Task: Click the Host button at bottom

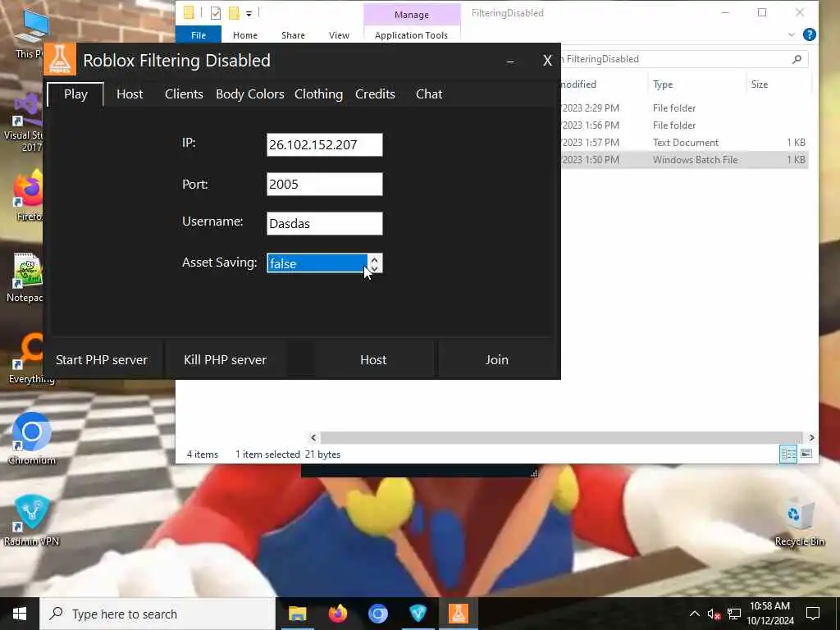Action: pyautogui.click(x=373, y=360)
